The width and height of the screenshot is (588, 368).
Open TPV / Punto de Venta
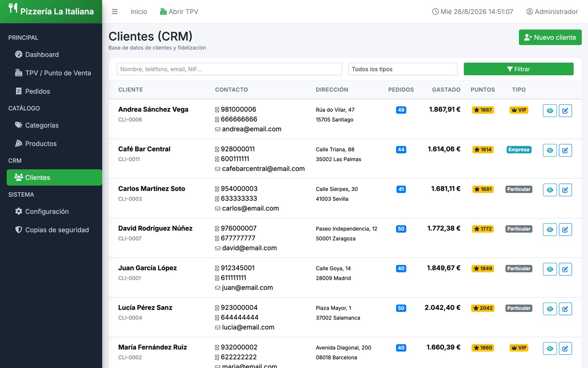(54, 73)
